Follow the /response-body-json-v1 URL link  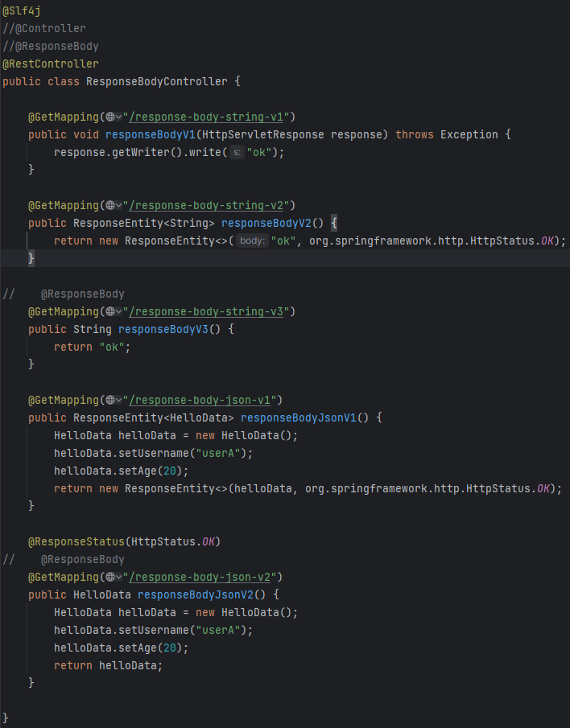click(x=200, y=400)
